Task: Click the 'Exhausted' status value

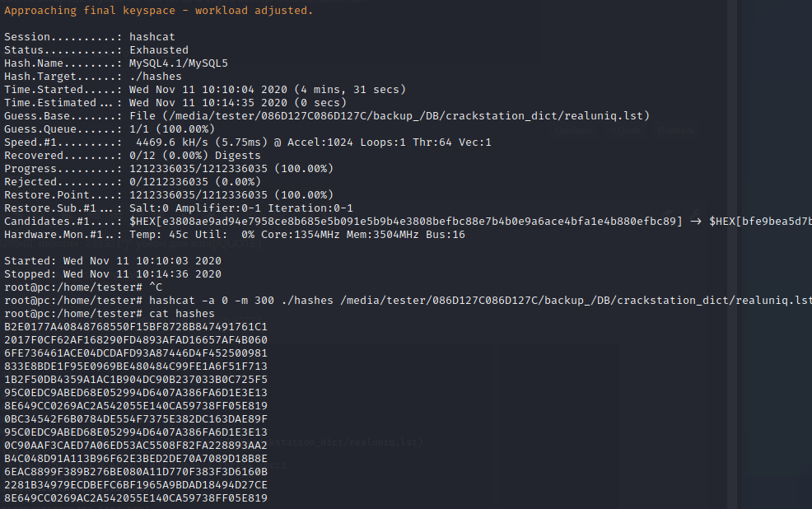Action: click(158, 50)
